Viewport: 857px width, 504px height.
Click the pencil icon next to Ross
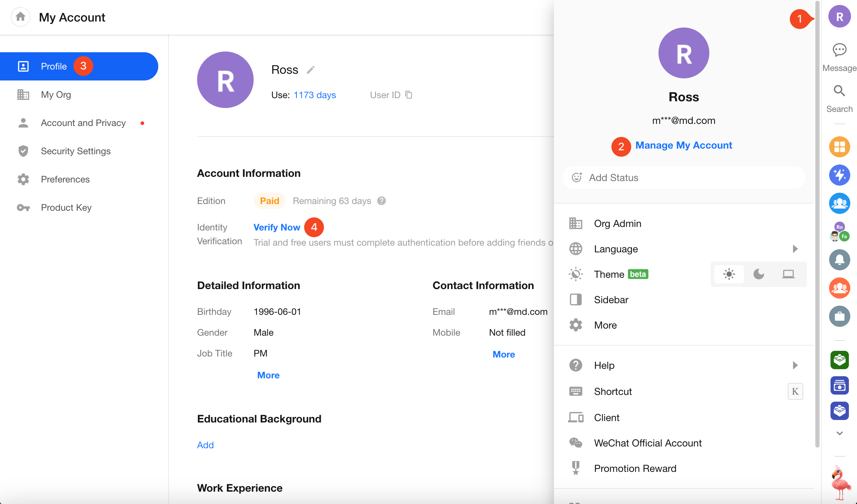311,70
